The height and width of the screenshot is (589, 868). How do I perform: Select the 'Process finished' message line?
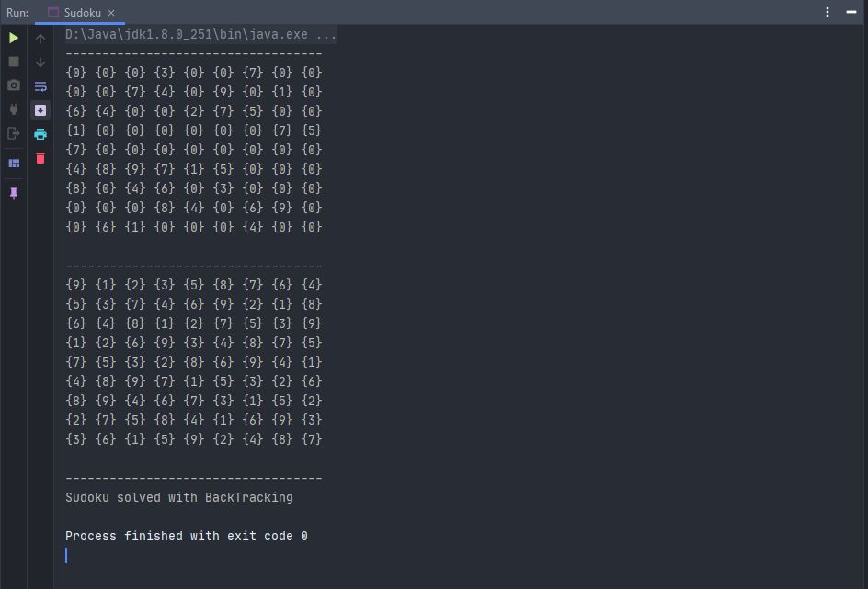click(x=186, y=536)
